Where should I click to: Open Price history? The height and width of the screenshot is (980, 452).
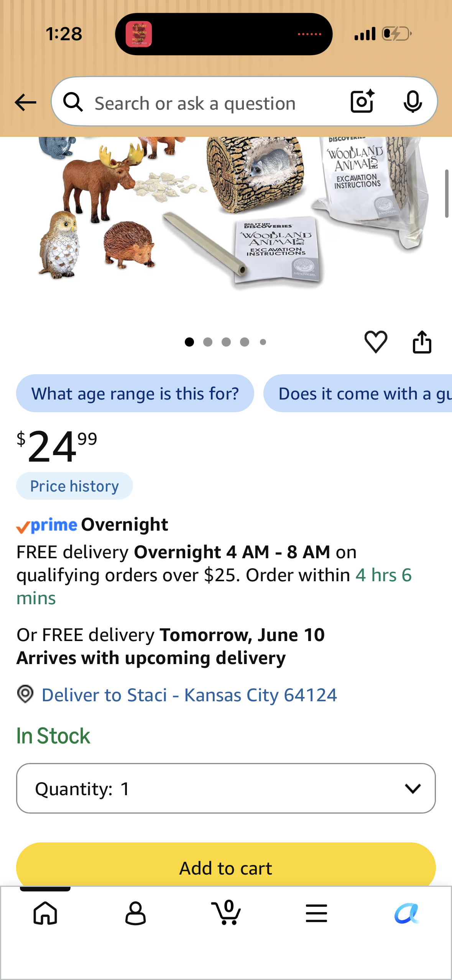(x=74, y=486)
